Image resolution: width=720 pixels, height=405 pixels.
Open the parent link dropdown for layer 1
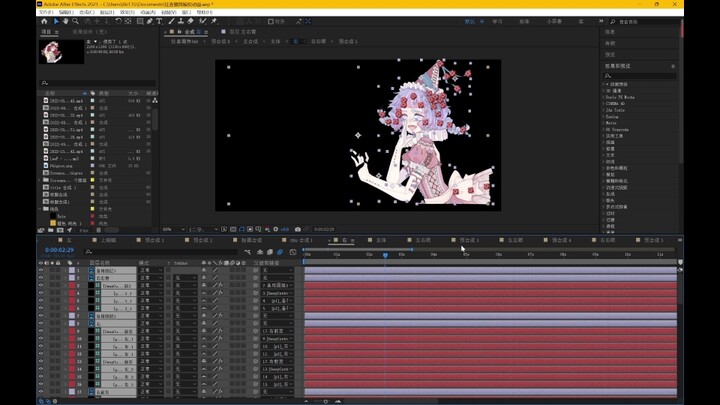[277, 270]
